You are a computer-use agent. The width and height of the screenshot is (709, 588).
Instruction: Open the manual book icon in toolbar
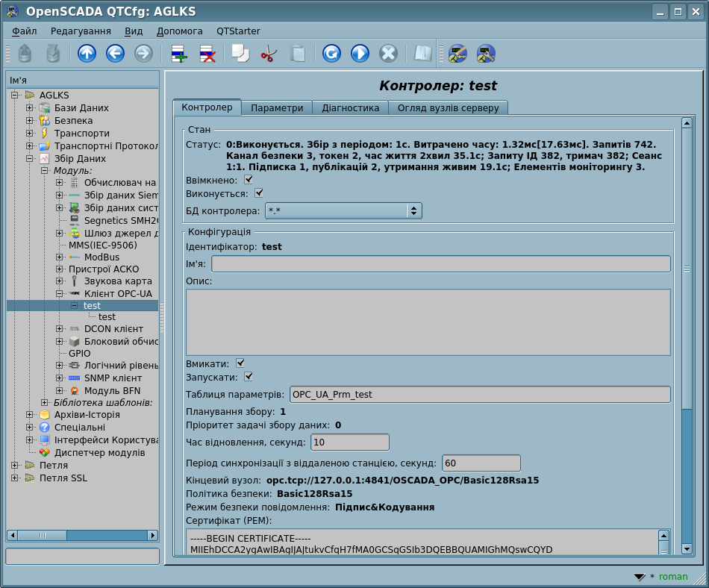pos(423,54)
